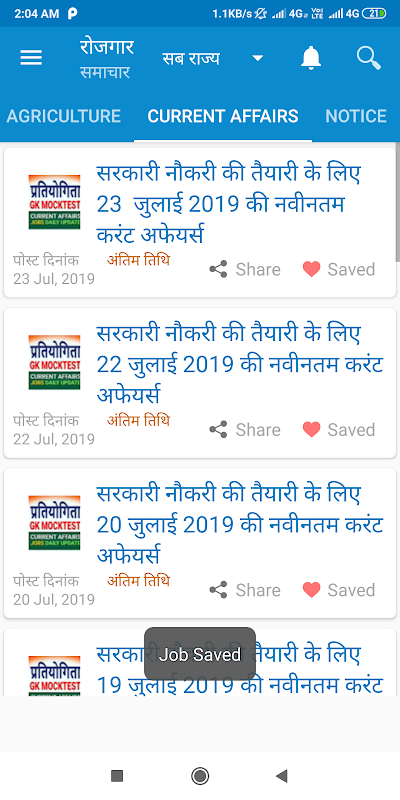Share the 23 July 2019 post
Screen dimensions: 400x800
click(245, 269)
